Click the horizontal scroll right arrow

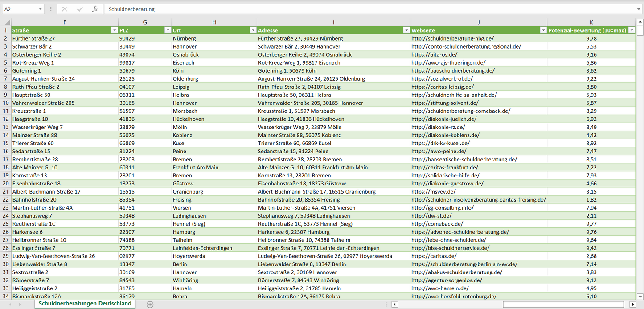(632, 305)
